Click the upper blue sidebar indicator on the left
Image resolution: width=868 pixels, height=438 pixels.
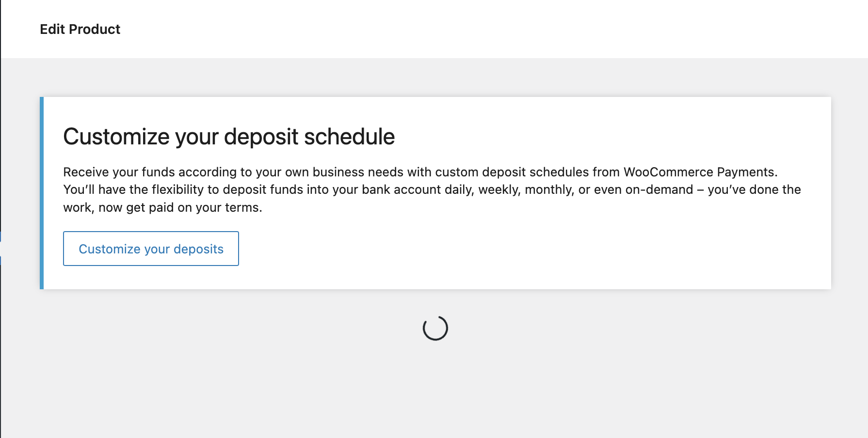(x=1, y=236)
